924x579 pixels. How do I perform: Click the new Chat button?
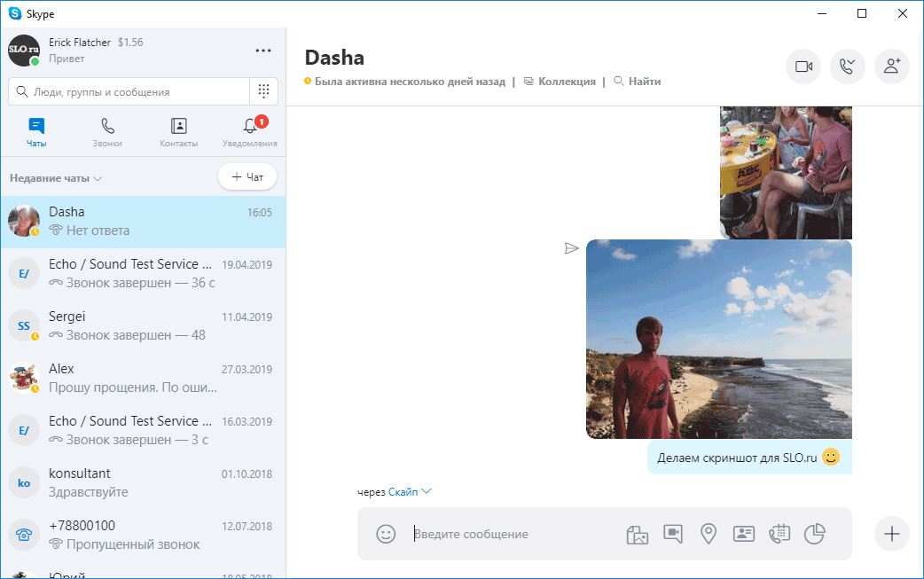click(x=247, y=176)
